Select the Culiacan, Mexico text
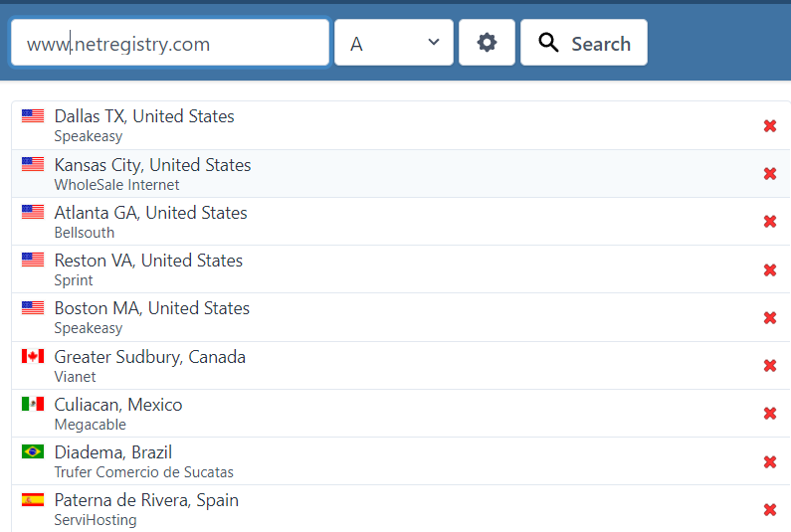The height and width of the screenshot is (532, 791). 118,405
